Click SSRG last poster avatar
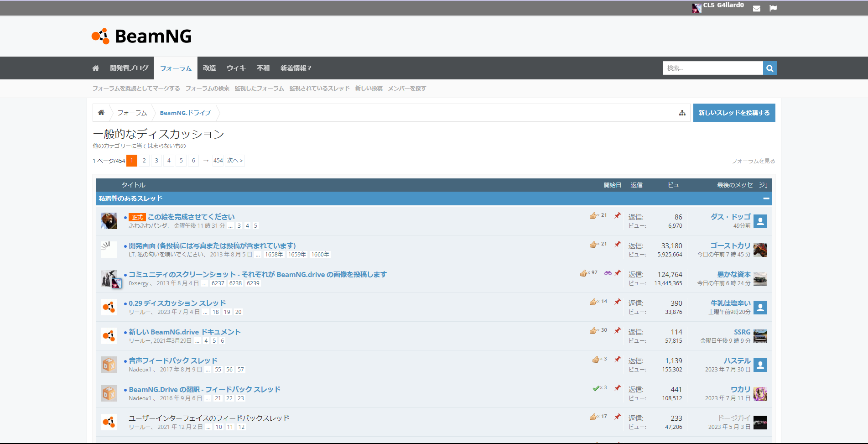Screen dimensions: 868x444 click(760, 336)
